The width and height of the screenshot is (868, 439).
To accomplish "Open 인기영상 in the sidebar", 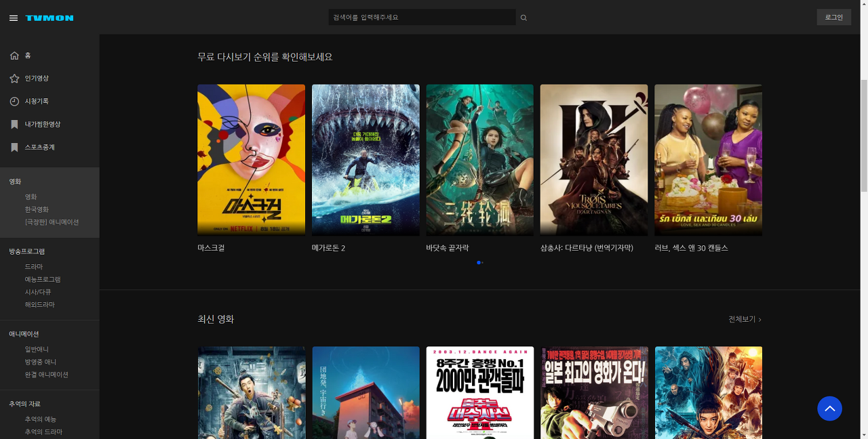I will pos(37,79).
